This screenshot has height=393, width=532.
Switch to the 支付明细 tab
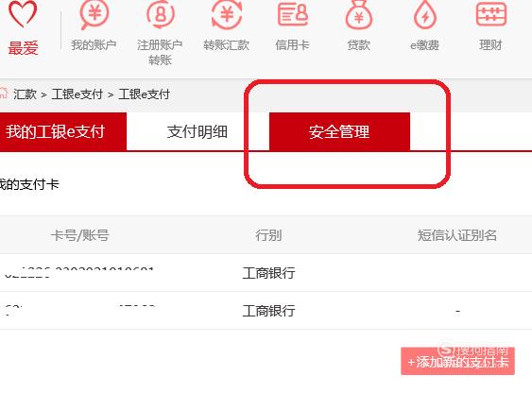[x=197, y=131]
